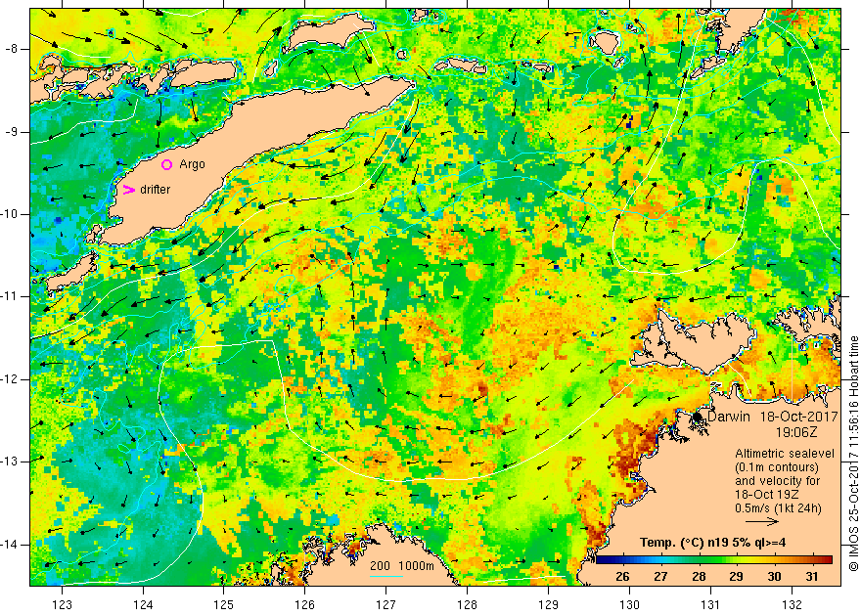Click the '(0.1m contours)' legend text
This screenshot has width=861, height=616.
click(x=777, y=467)
